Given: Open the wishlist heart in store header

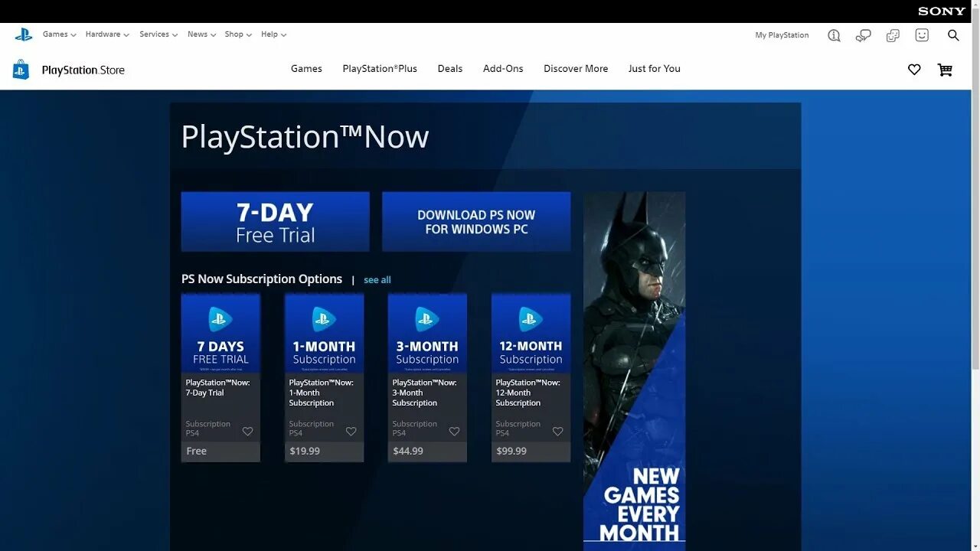Looking at the screenshot, I should coord(914,70).
